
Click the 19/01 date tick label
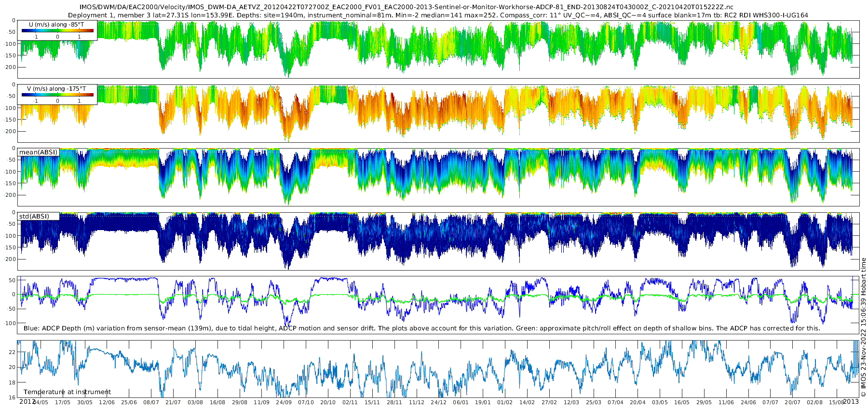[x=483, y=402]
